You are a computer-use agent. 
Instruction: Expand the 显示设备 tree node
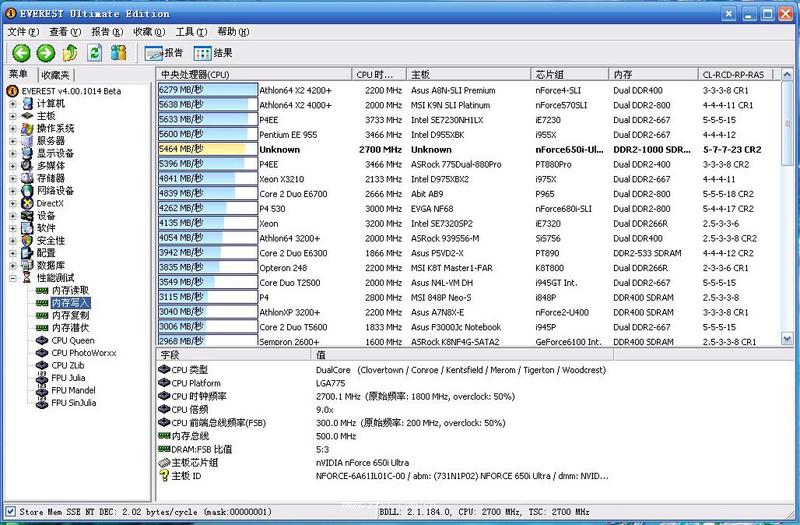click(x=13, y=153)
